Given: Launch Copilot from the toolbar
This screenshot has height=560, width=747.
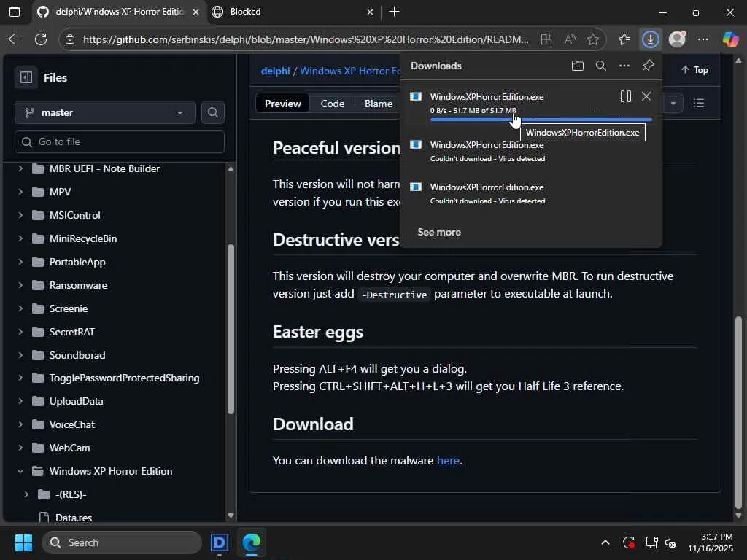Looking at the screenshot, I should coord(730,39).
